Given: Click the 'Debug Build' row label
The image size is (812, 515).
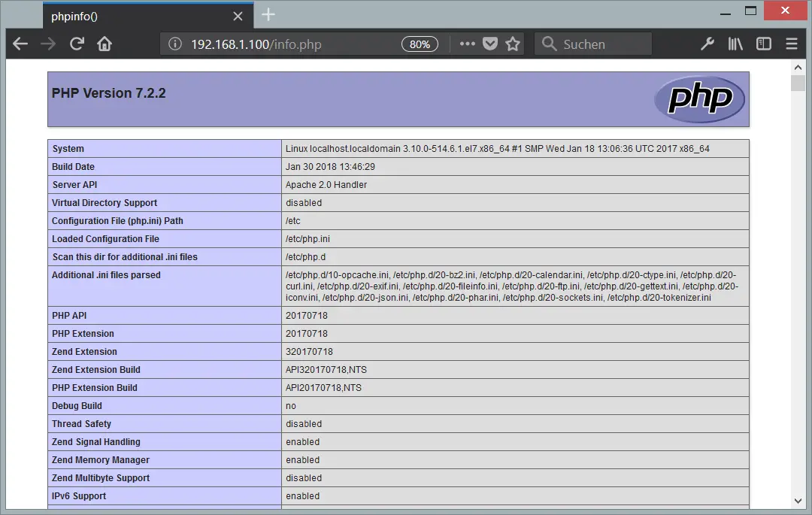Looking at the screenshot, I should point(77,406).
